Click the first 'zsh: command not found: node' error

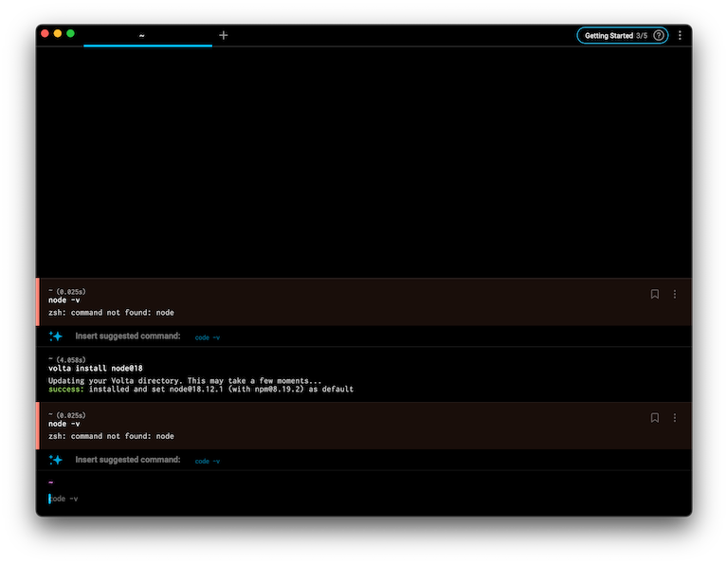(111, 313)
